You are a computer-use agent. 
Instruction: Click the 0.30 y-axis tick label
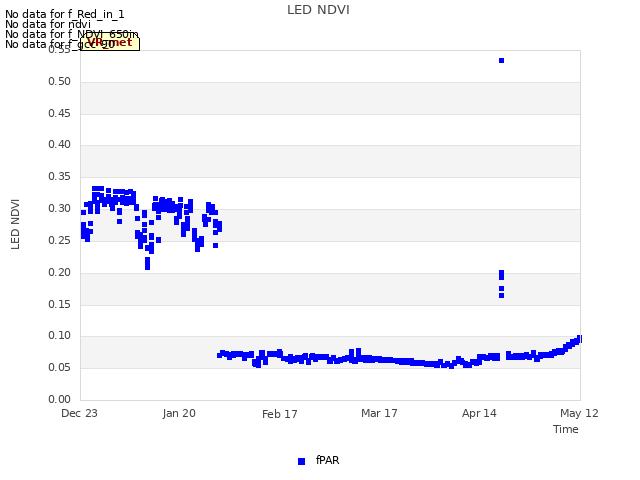[60, 208]
